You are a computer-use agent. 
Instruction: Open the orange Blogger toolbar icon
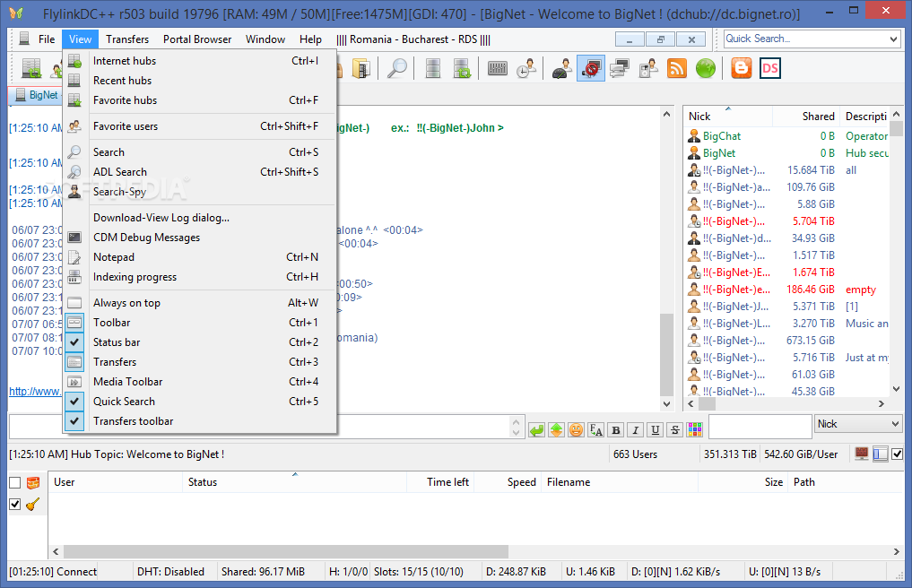(x=742, y=69)
